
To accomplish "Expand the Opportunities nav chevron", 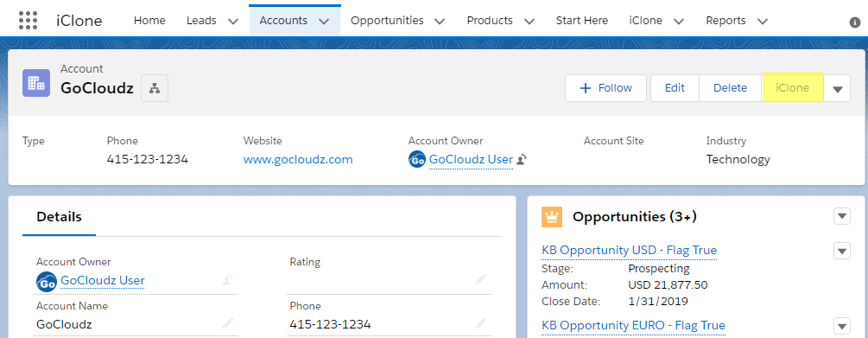I will pyautogui.click(x=440, y=22).
